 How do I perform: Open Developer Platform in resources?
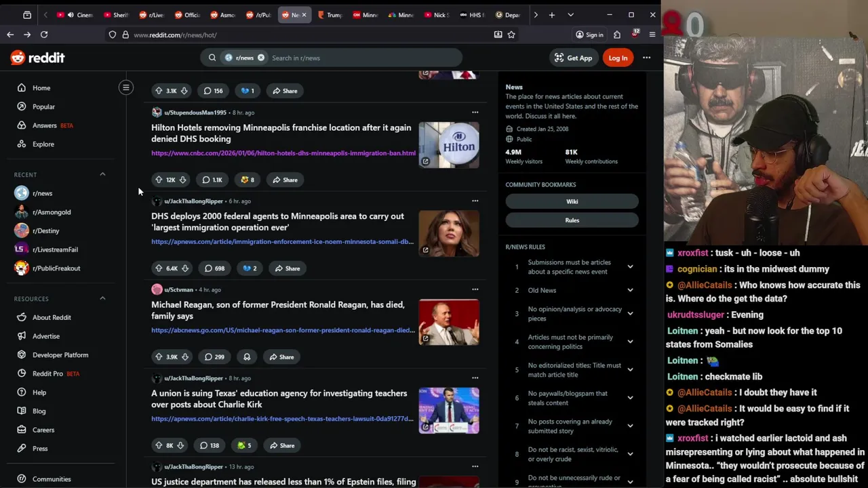[x=60, y=354]
